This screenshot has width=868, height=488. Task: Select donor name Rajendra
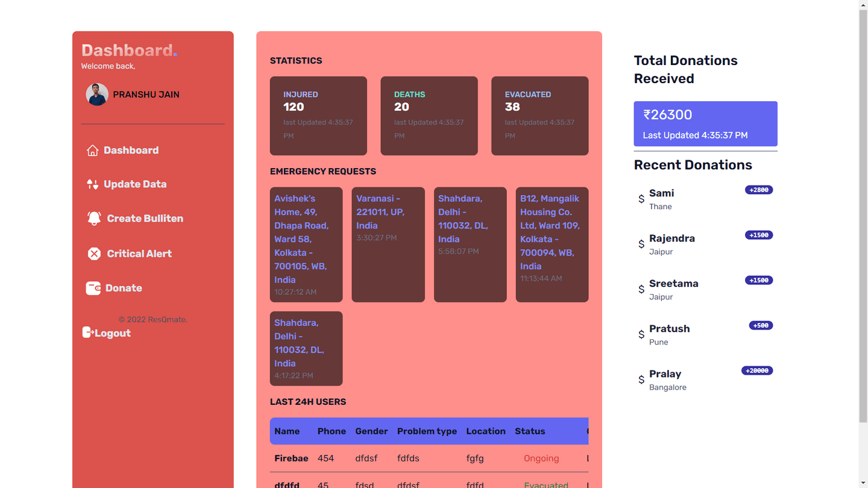coord(672,239)
